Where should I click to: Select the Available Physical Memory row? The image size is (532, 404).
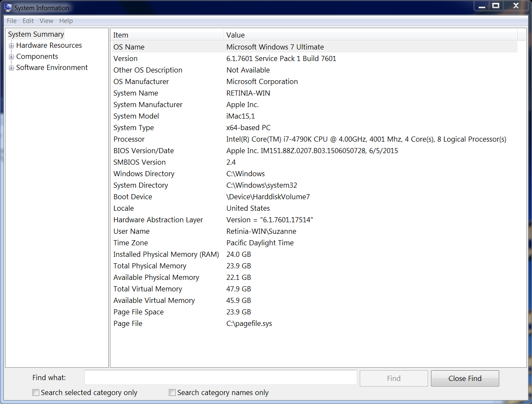click(x=315, y=277)
